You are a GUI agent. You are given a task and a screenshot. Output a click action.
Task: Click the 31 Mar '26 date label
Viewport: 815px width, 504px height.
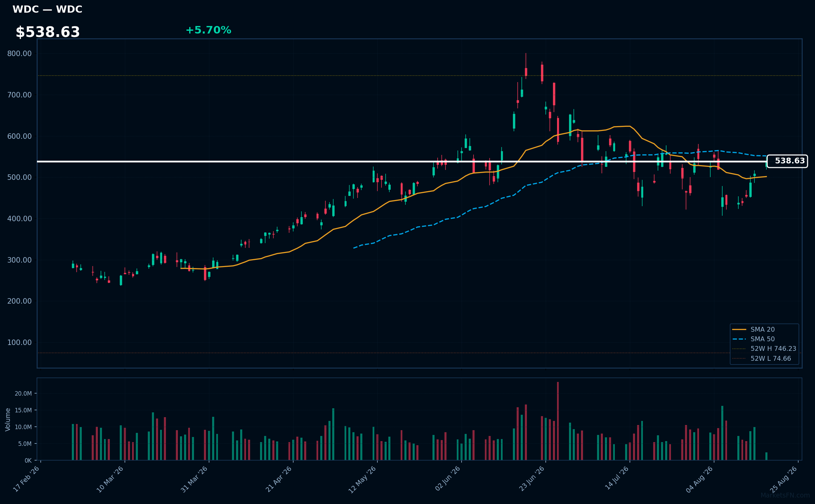(194, 479)
